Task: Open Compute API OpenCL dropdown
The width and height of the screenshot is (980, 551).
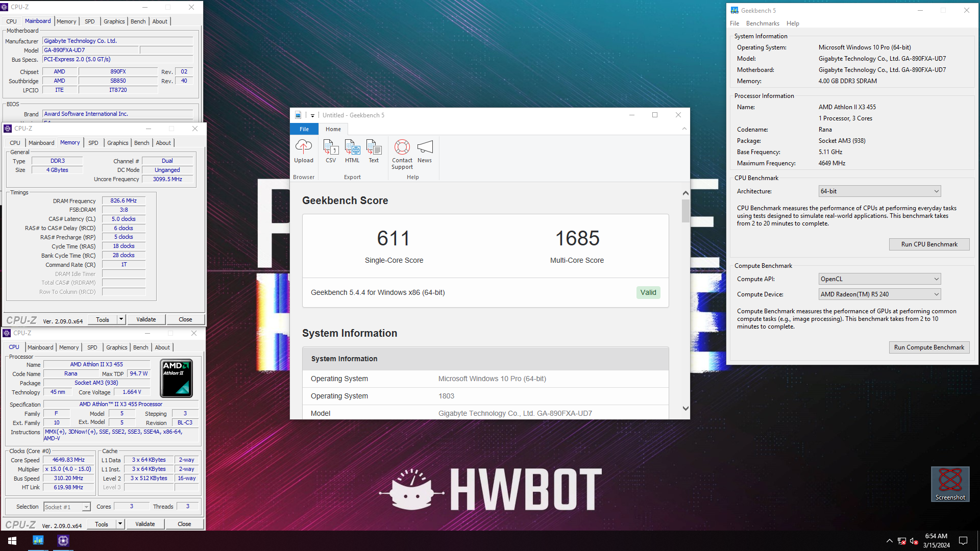Action: pyautogui.click(x=879, y=279)
